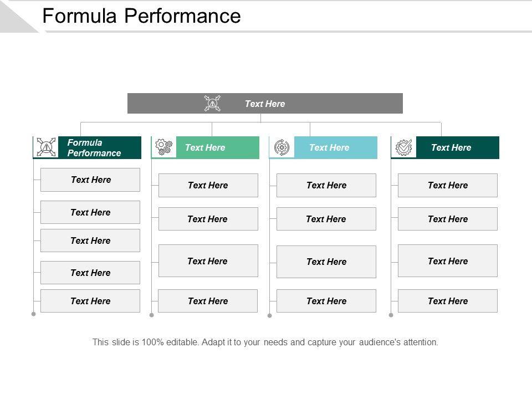Click the slide title Formula Performance at the top
532x399 pixels.
pyautogui.click(x=141, y=16)
